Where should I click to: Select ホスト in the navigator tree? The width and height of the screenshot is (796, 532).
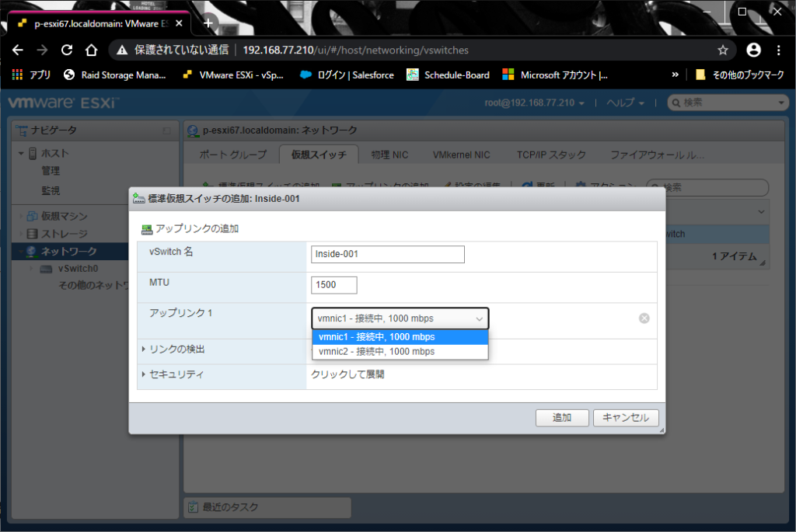(x=54, y=153)
